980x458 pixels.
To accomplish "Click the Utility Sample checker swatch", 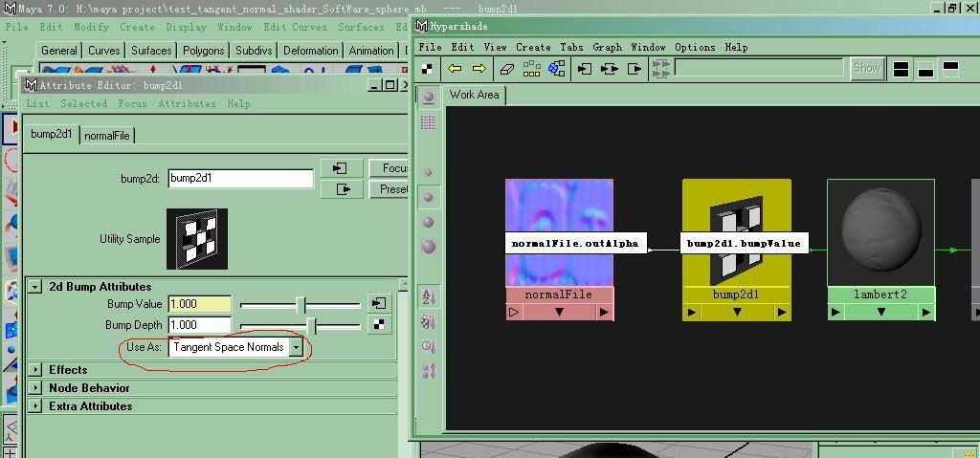I will pos(197,239).
